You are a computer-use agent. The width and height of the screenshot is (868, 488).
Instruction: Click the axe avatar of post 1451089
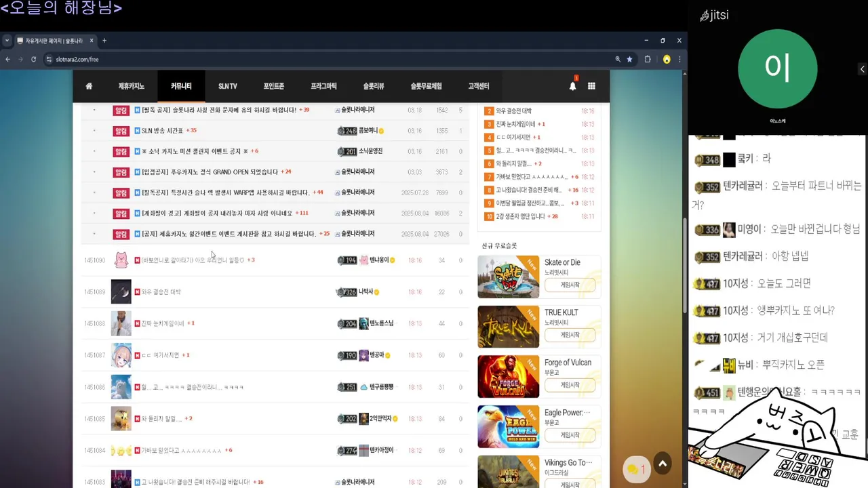click(121, 292)
